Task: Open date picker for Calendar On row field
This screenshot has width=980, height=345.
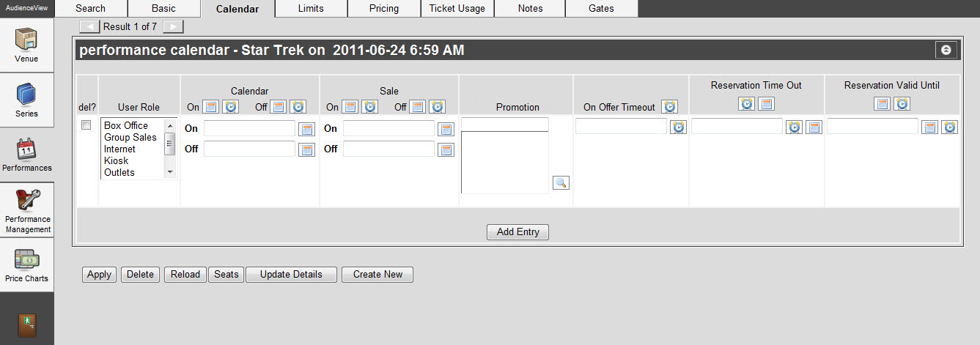Action: click(307, 129)
